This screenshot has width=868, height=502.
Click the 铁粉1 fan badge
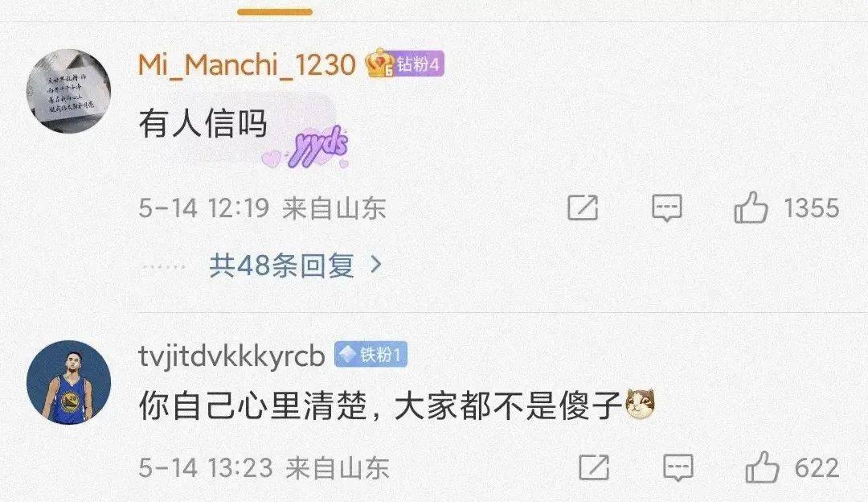coord(371,355)
